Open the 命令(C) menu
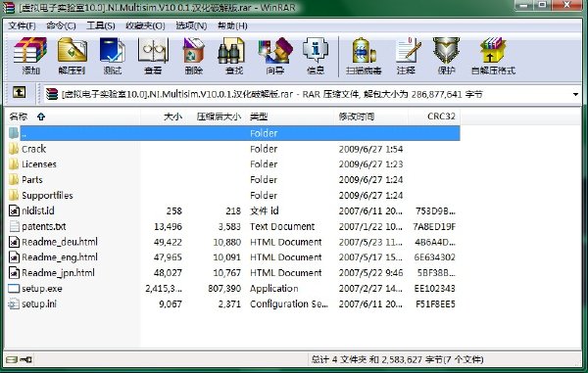 click(x=61, y=25)
